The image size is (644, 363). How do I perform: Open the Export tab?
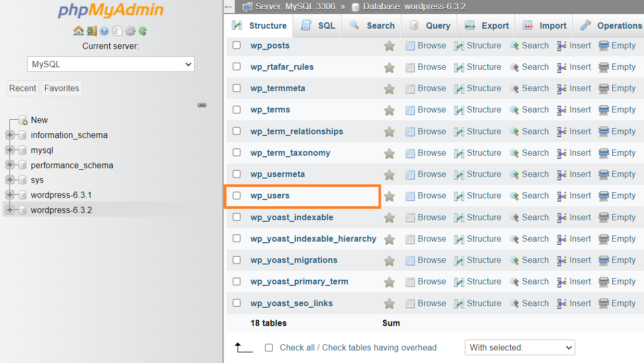(493, 26)
